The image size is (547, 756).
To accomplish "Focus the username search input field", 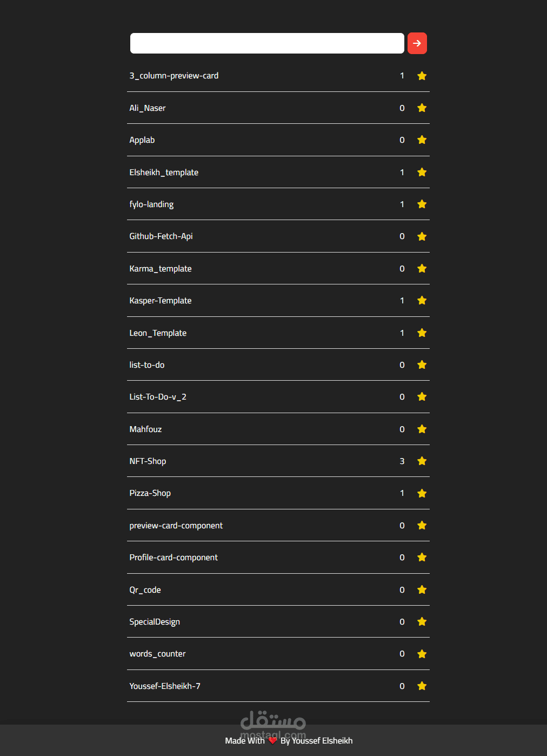I will (x=267, y=43).
